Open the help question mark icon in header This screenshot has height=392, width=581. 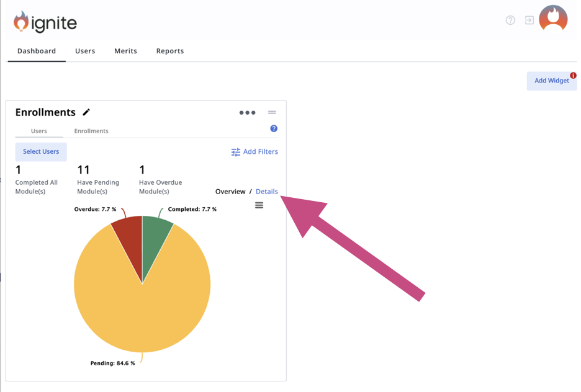click(x=510, y=20)
